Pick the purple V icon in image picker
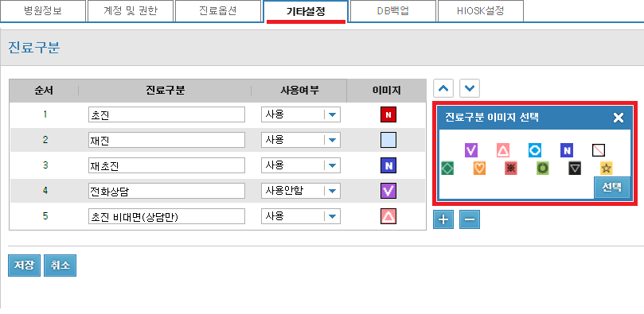The height and width of the screenshot is (314, 644). (x=471, y=150)
